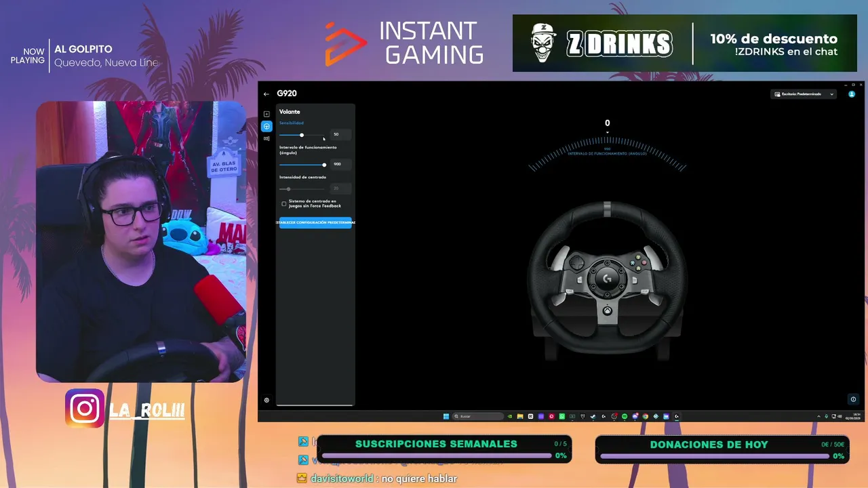Click the Intensidad de centrado slider handle
Screen dimensions: 868x488
(x=288, y=189)
